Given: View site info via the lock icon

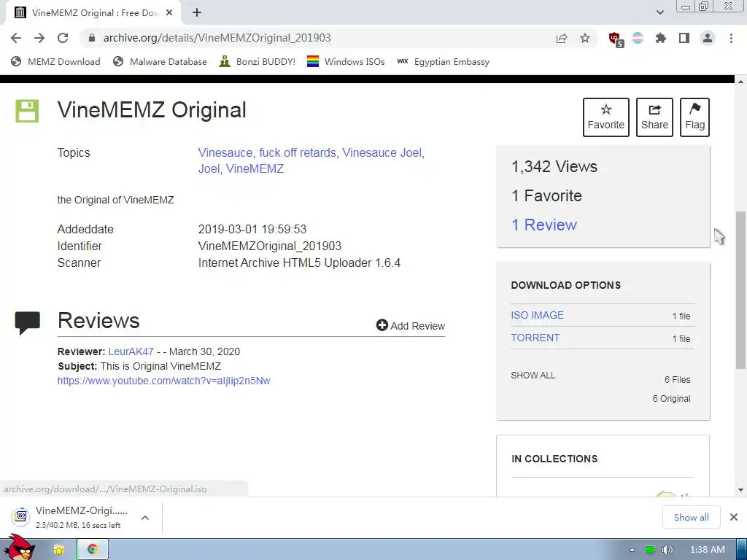Looking at the screenshot, I should [x=92, y=38].
